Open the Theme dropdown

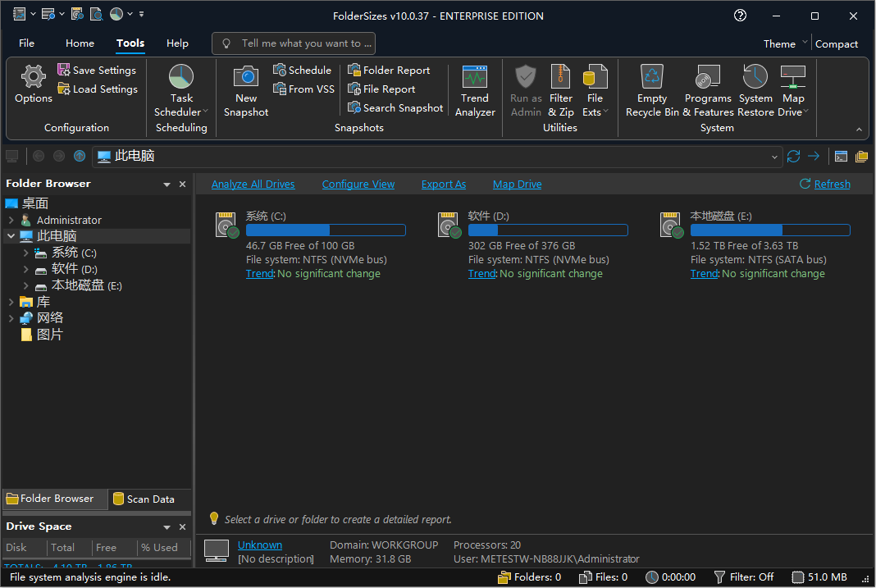(785, 44)
